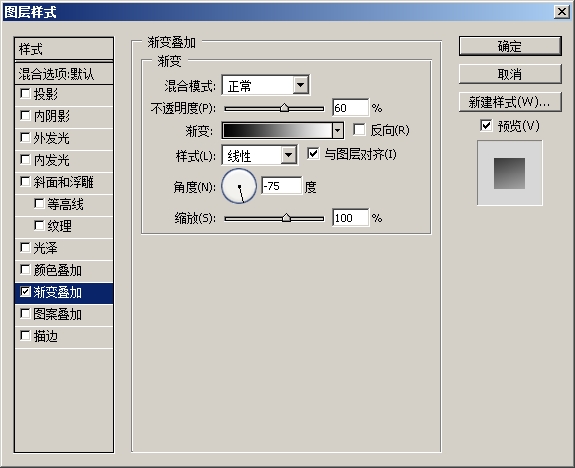Select the 投影 style row label
The height and width of the screenshot is (468, 575).
(x=46, y=94)
